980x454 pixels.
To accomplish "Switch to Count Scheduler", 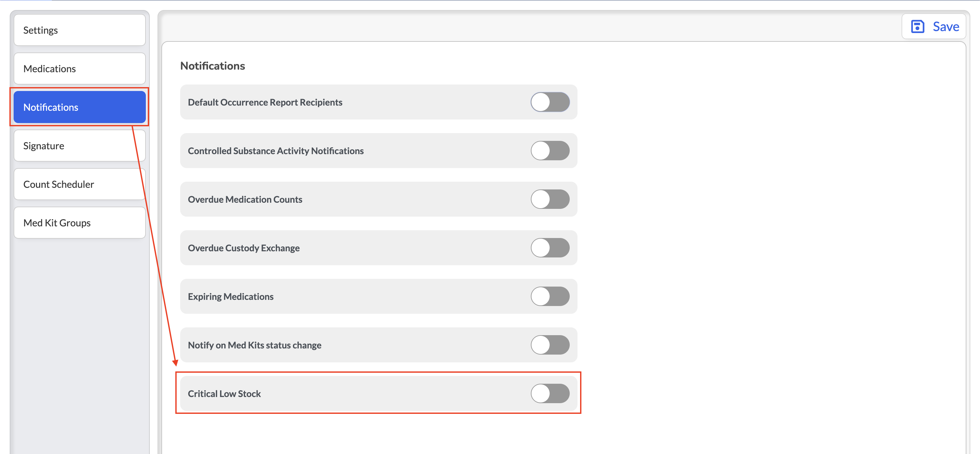I will click(x=79, y=184).
